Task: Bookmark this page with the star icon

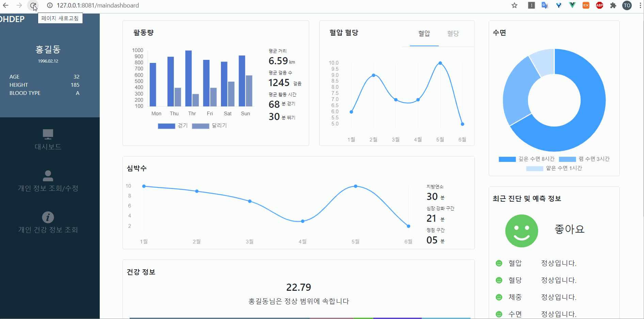Action: click(x=515, y=5)
